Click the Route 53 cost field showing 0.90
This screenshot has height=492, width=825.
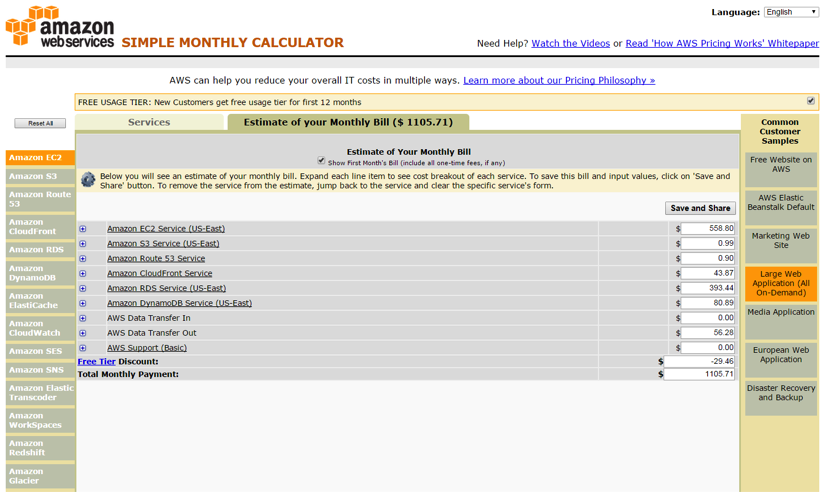[x=708, y=258]
